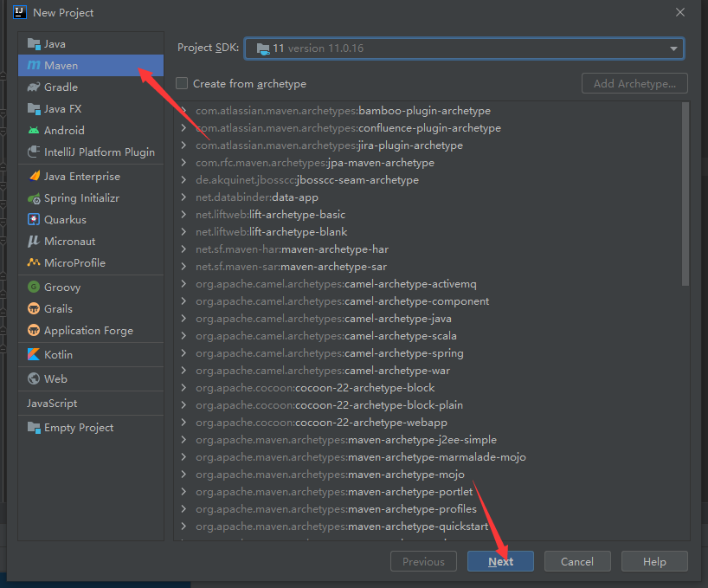Expand jbosscc-seam-archetype entry

coord(183,180)
